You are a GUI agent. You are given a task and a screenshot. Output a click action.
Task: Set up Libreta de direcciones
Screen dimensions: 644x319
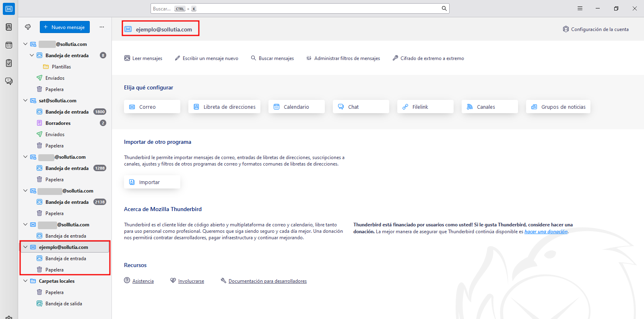pyautogui.click(x=224, y=107)
